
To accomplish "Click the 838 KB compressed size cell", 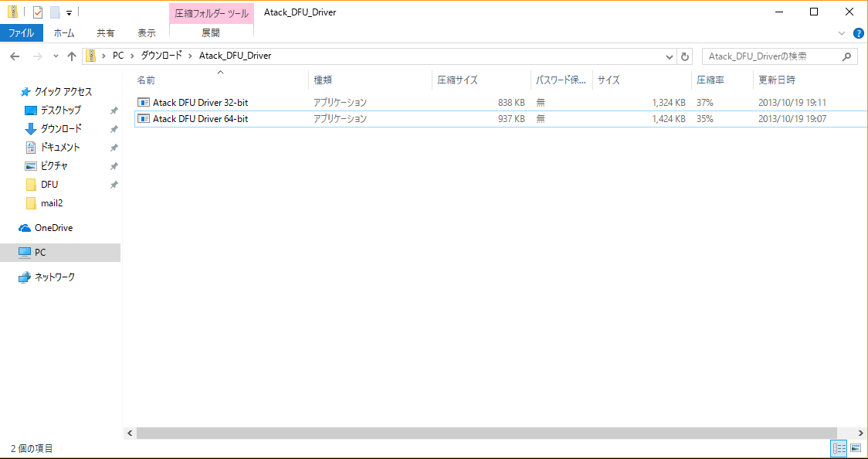I will [x=511, y=103].
